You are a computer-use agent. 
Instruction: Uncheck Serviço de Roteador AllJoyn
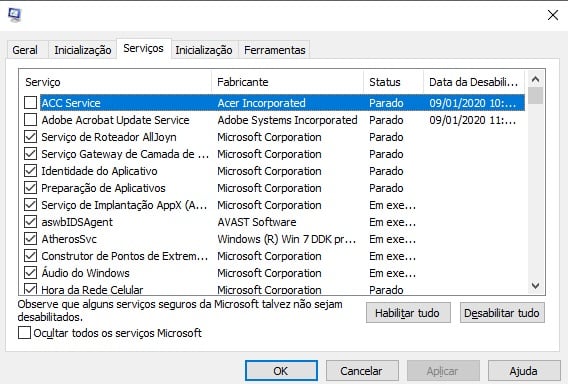point(30,137)
